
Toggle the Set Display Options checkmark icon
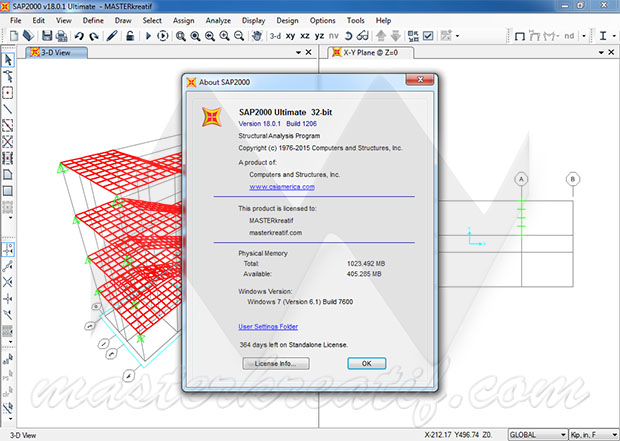coord(428,36)
